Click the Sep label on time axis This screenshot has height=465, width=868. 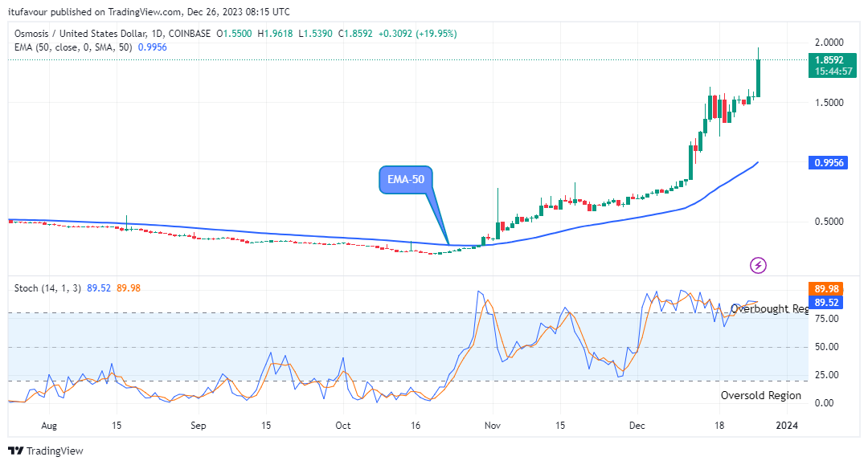pyautogui.click(x=199, y=425)
